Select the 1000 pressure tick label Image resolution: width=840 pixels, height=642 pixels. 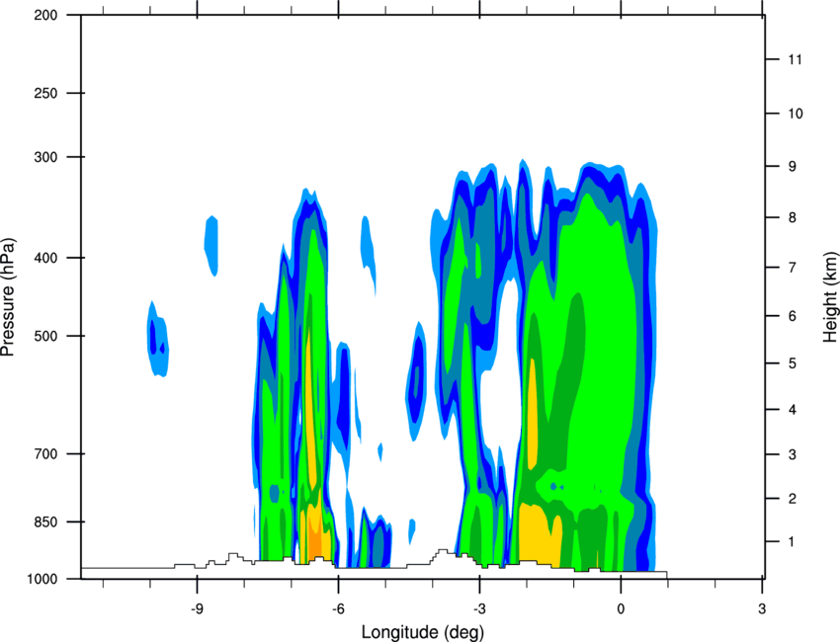point(42,579)
